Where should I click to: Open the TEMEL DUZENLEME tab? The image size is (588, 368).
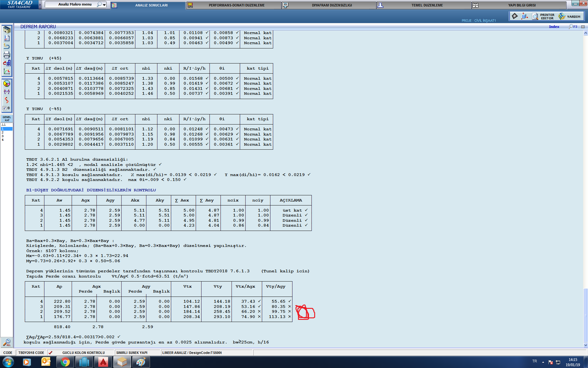(x=427, y=5)
